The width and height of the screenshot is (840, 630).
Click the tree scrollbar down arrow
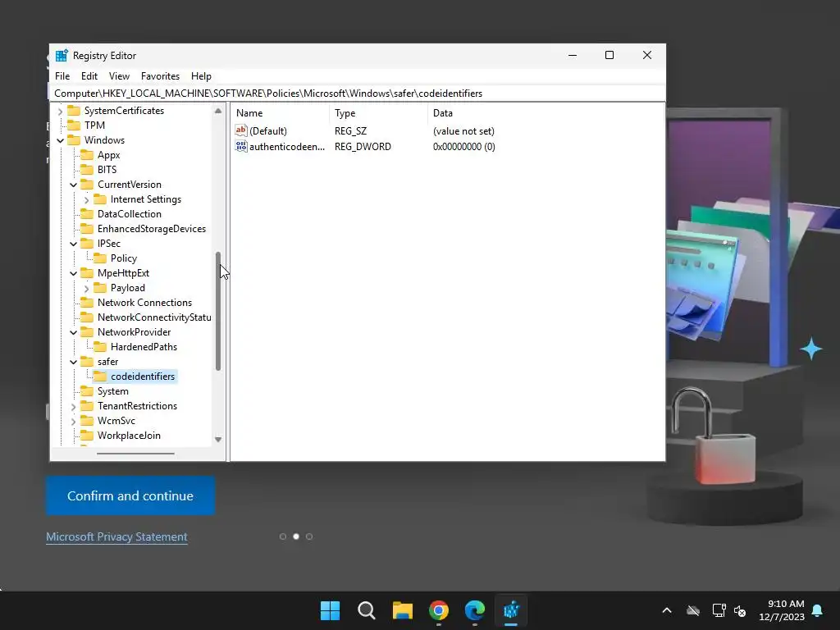point(218,440)
